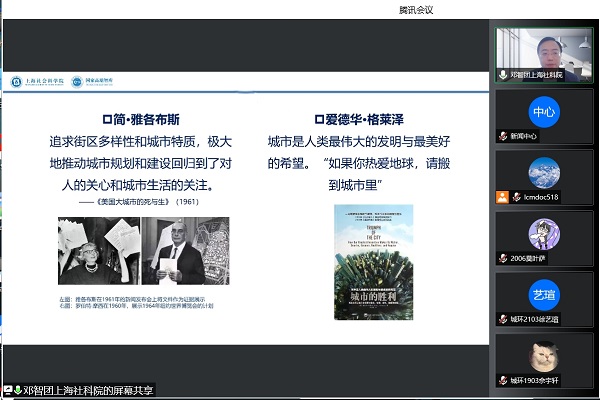Screen dimensions: 600x400
Task: Click the anime avatar of 2006奠叶萨
Action: tap(544, 233)
